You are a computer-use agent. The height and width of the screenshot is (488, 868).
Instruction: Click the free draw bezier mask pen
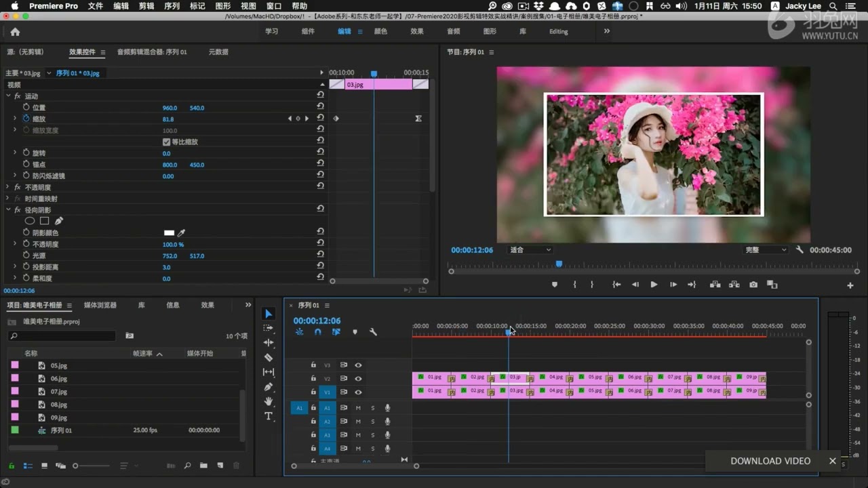pos(59,221)
